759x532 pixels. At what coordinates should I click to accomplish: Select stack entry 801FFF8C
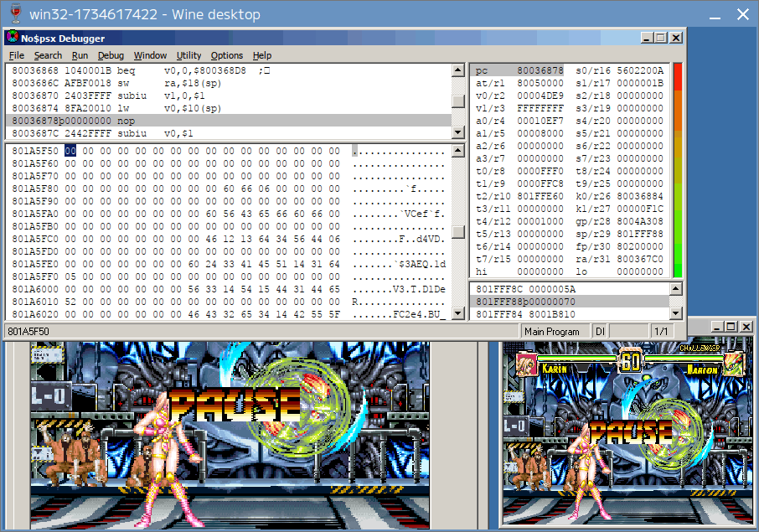click(x=571, y=290)
